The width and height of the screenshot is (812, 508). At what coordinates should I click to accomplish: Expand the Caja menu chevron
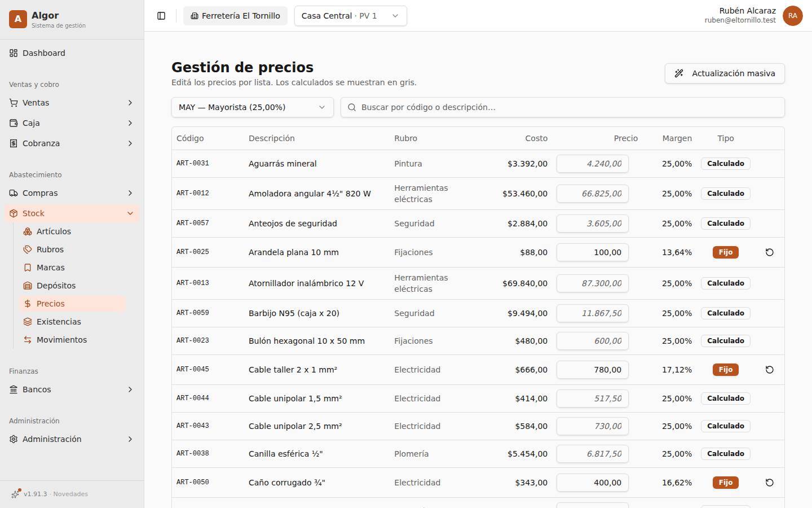click(130, 123)
